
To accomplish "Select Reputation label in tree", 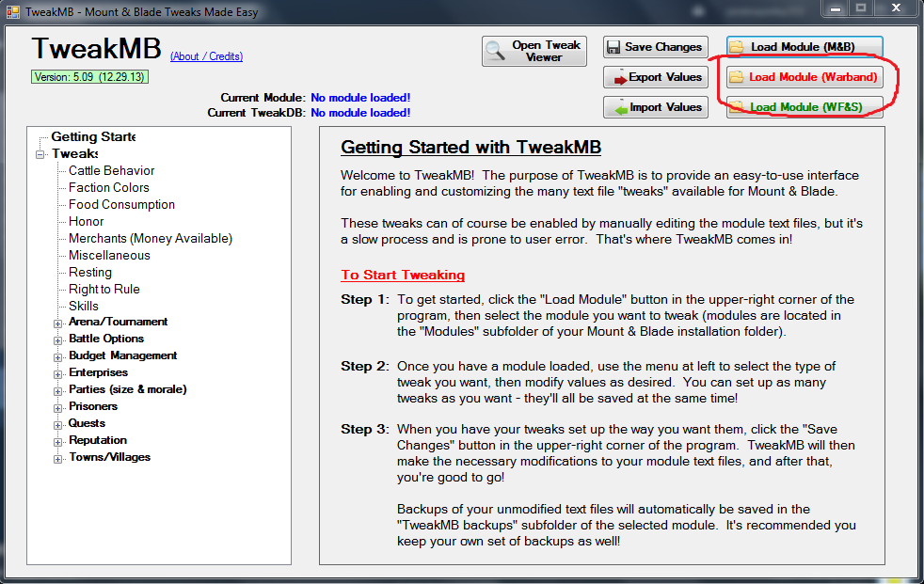I will coord(98,440).
